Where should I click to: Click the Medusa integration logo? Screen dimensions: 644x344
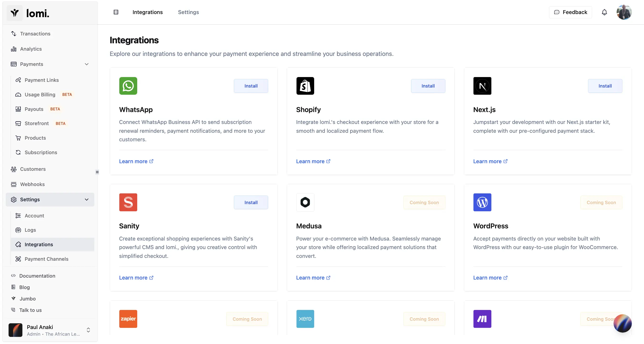pyautogui.click(x=305, y=202)
